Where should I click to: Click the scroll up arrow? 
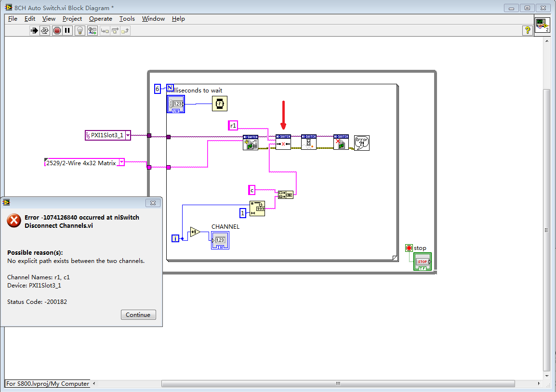[547, 41]
